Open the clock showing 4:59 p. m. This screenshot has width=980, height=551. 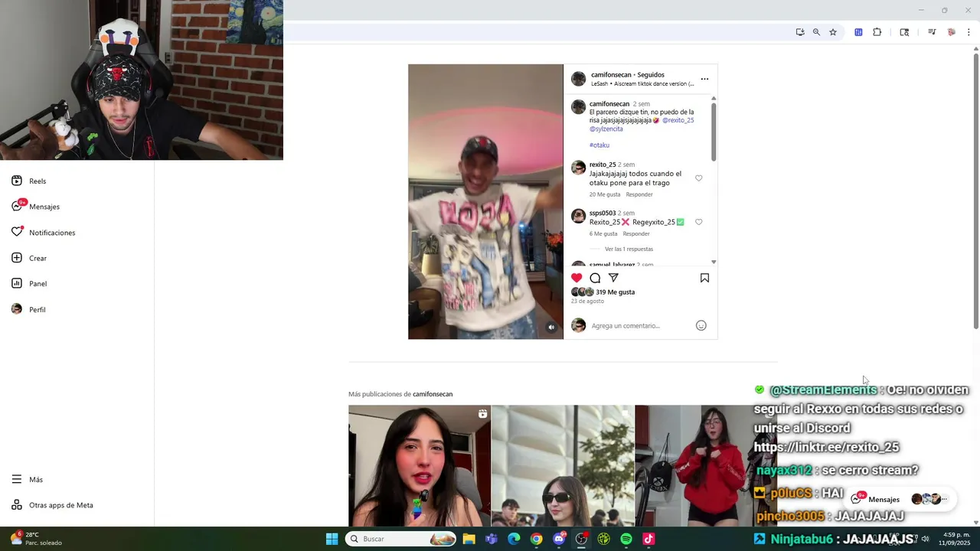click(956, 539)
